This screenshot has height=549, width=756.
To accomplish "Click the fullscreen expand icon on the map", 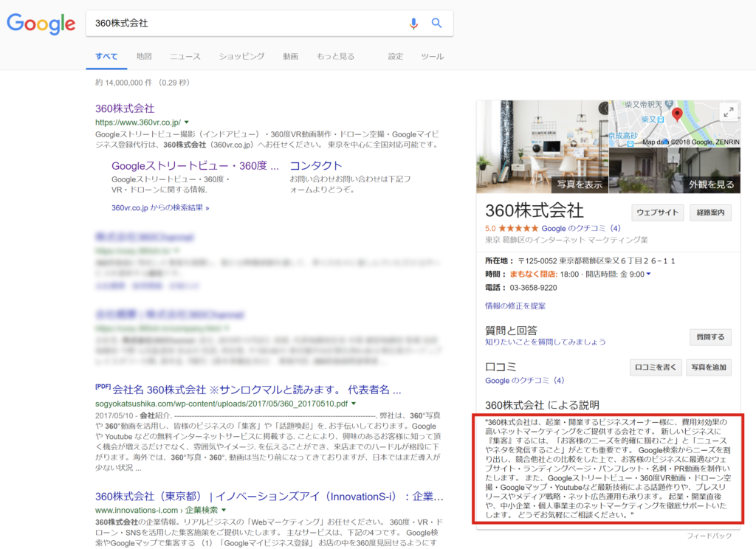I will click(x=729, y=112).
